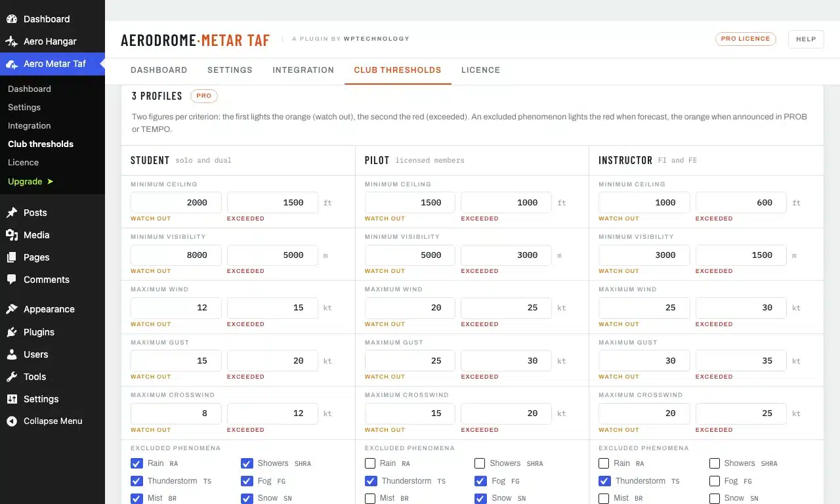Open the Integration tab
The image size is (840, 504).
pyautogui.click(x=303, y=70)
